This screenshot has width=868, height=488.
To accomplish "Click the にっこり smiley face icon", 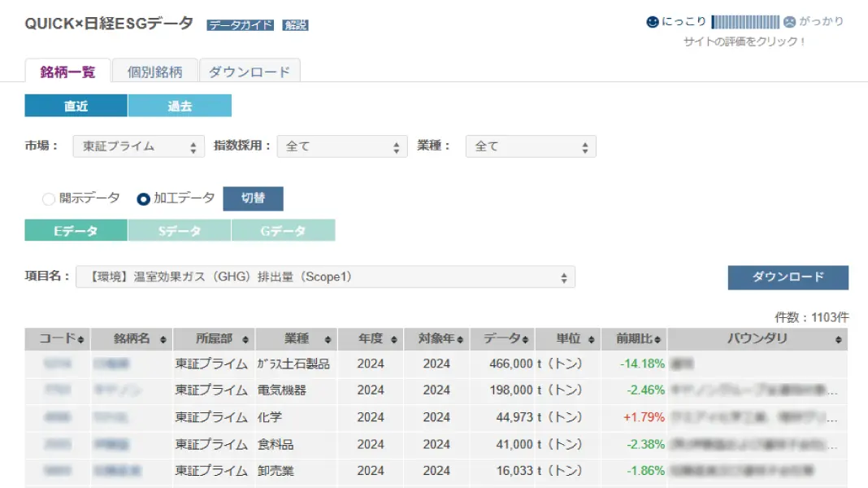I will (653, 22).
